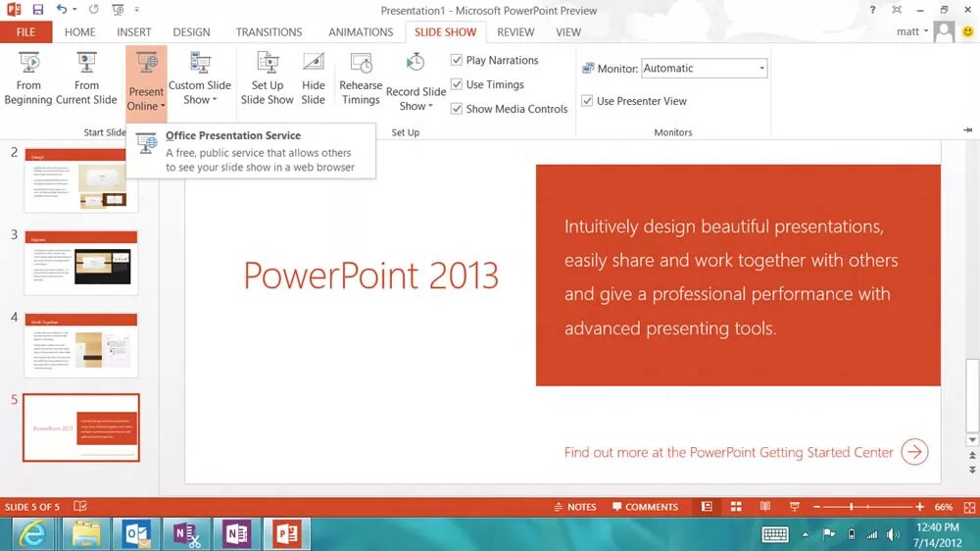The height and width of the screenshot is (551, 980).
Task: Select the SLIDE SHOW tab
Action: click(446, 32)
